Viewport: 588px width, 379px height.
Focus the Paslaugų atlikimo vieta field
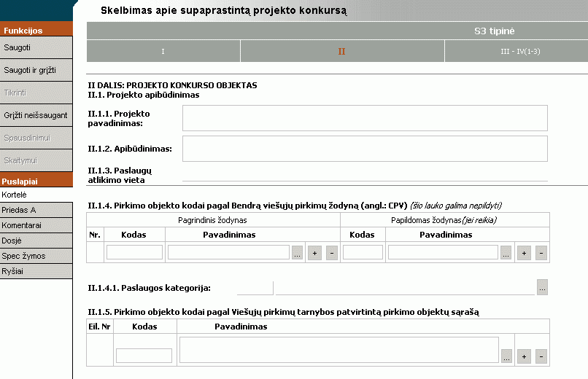coord(365,175)
